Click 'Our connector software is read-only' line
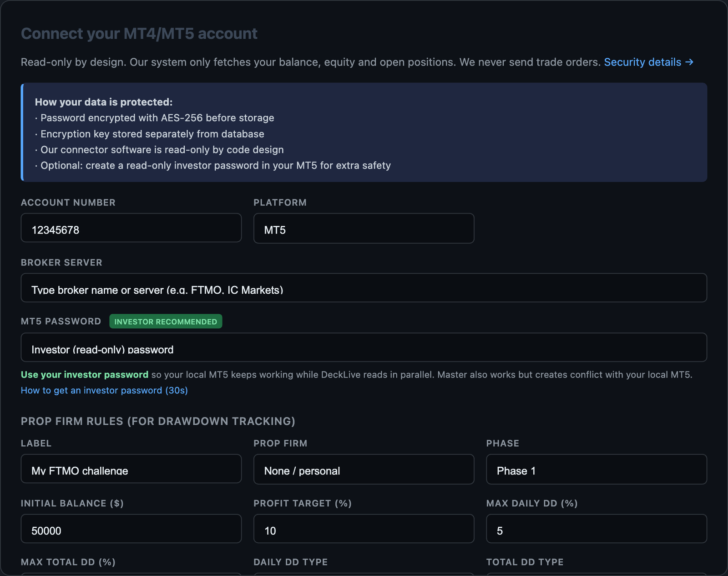 tap(159, 150)
